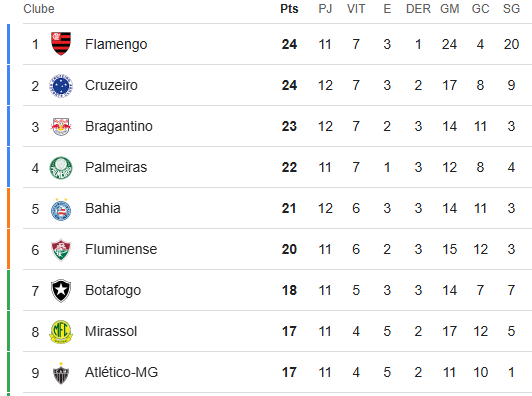
Task: Select the Palmeiras team name
Action: [116, 167]
